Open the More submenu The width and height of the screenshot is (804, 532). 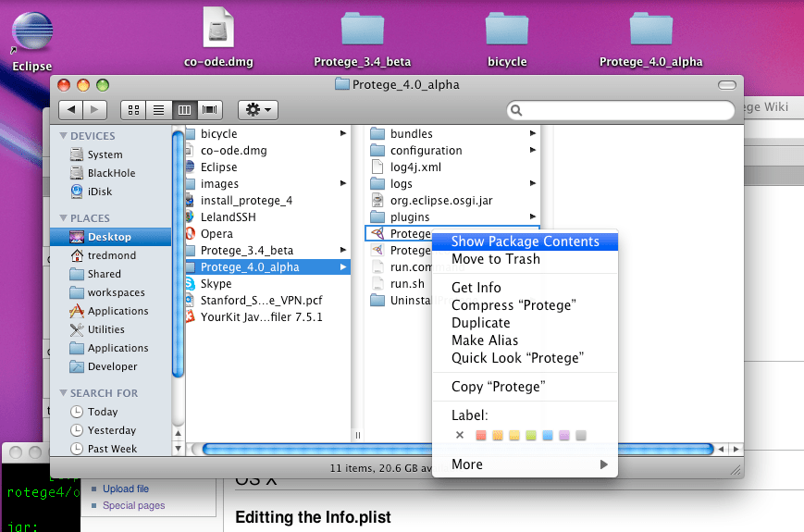526,464
